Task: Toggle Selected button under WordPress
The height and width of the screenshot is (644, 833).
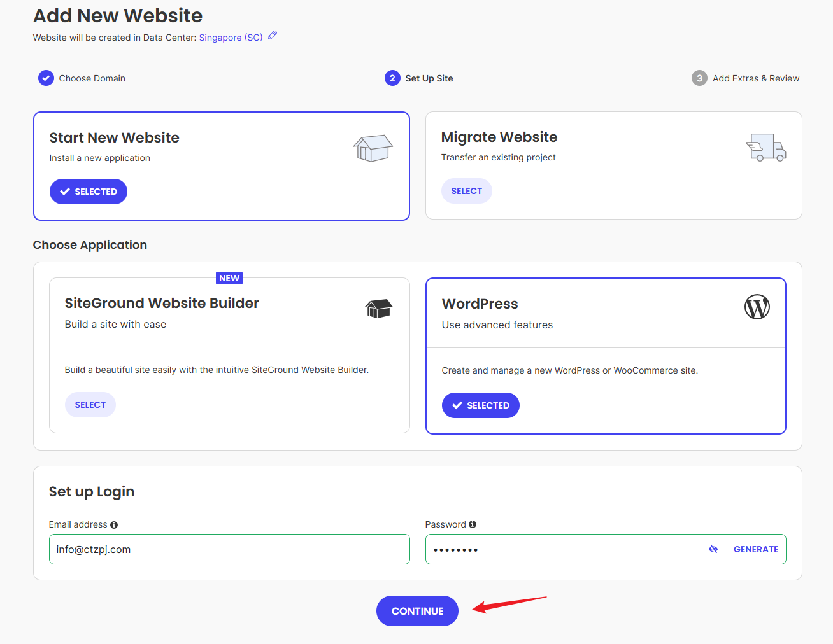Action: 481,405
